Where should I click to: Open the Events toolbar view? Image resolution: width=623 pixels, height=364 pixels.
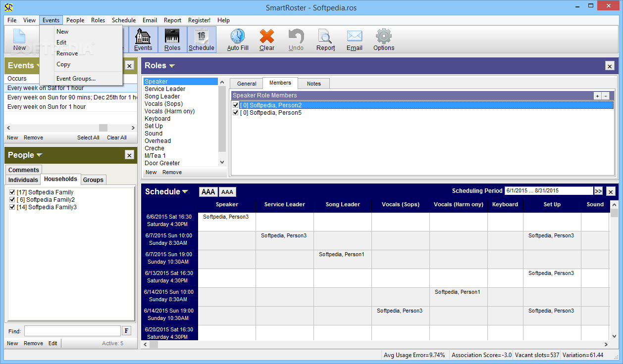pyautogui.click(x=143, y=40)
